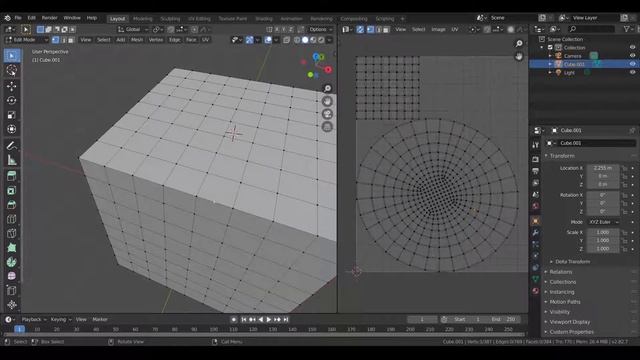Enable edge select mode
The width and height of the screenshot is (640, 360).
[x=63, y=40]
